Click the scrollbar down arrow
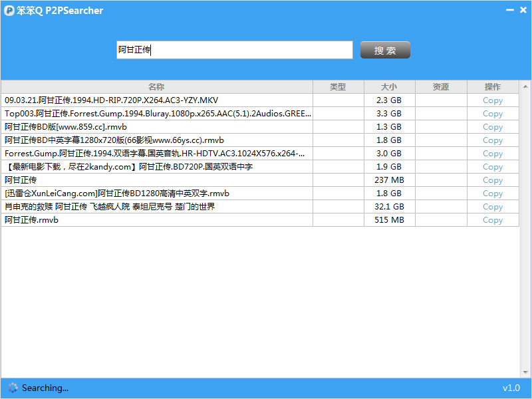 [525, 372]
